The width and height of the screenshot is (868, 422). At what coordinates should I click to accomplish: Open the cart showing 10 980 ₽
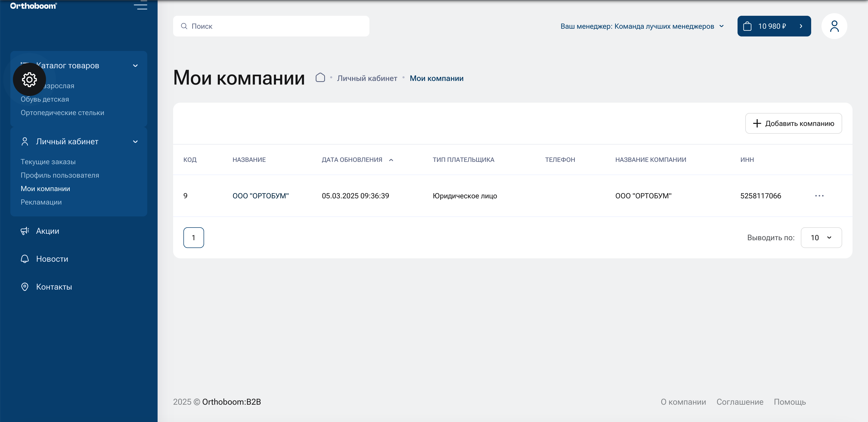(x=774, y=26)
